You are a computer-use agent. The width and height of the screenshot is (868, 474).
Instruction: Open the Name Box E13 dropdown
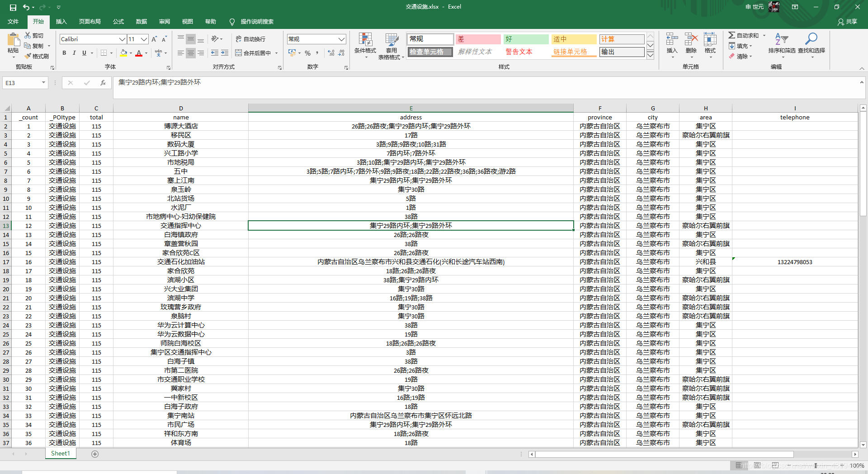click(43, 83)
